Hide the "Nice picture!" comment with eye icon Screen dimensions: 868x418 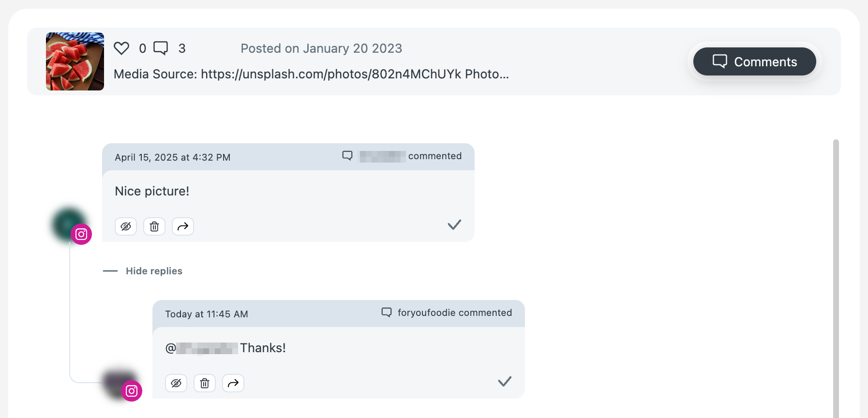coord(126,226)
